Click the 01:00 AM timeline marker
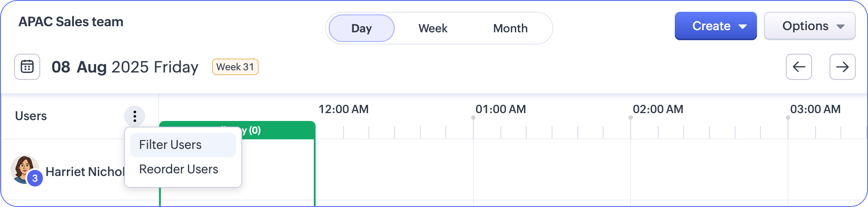Screen dimensions: 868x207 [500, 109]
